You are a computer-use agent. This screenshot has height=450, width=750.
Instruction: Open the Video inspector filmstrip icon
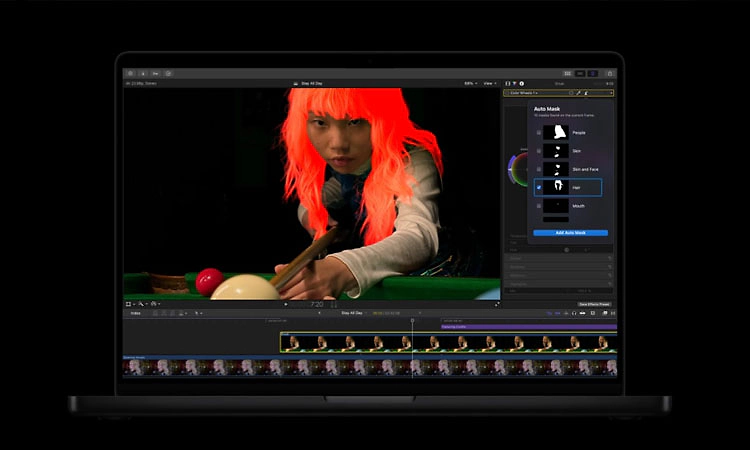click(x=507, y=84)
